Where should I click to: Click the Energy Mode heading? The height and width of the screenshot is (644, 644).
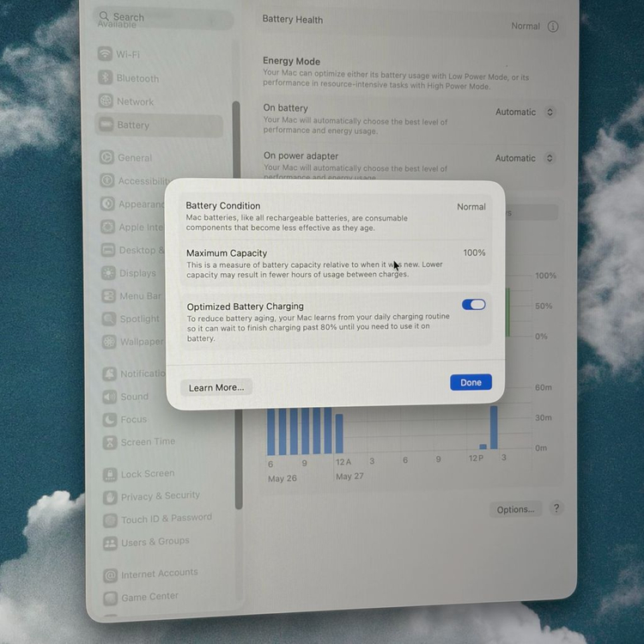click(291, 61)
